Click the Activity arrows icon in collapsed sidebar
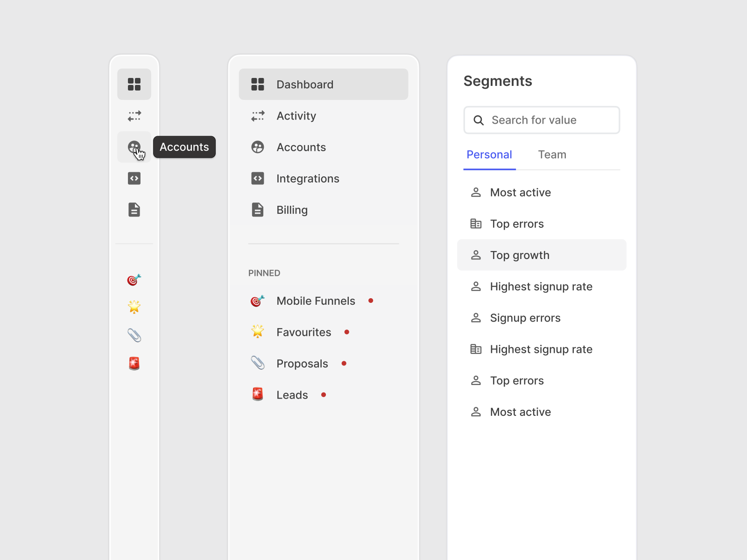 point(134,116)
